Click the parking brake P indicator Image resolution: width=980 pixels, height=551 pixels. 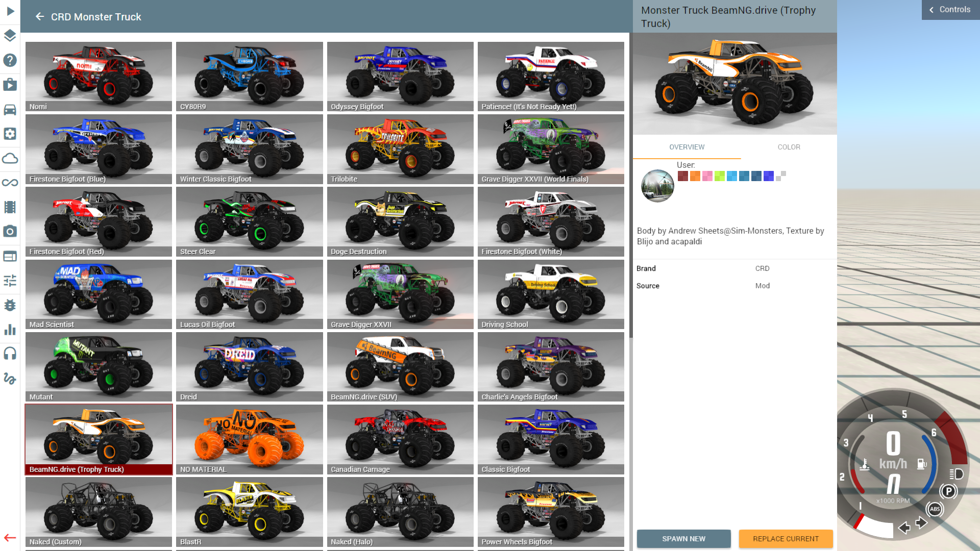(948, 491)
